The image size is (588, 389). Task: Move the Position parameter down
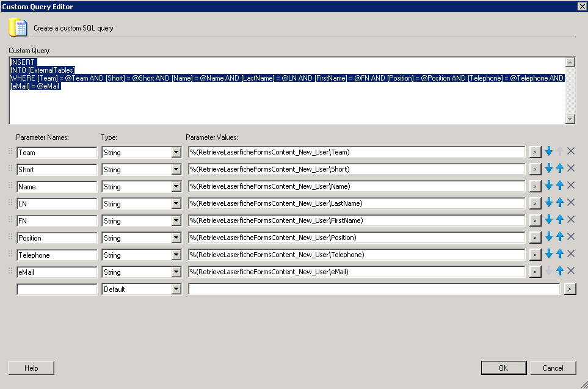point(549,237)
